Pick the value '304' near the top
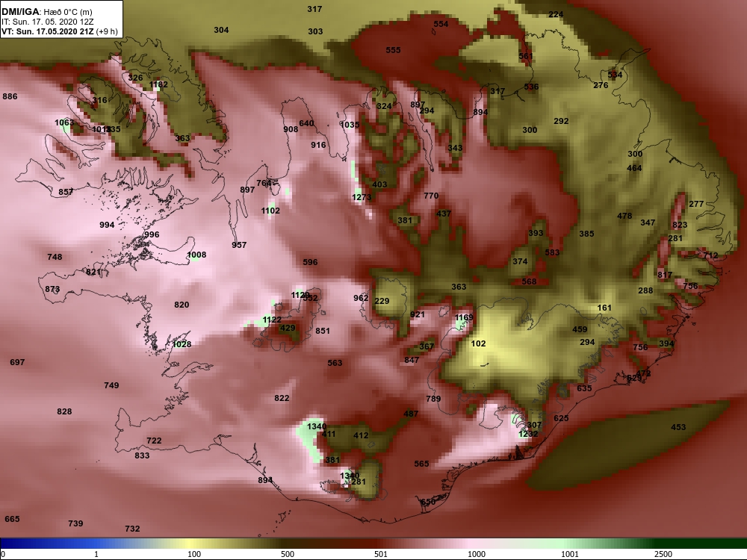 click(221, 30)
